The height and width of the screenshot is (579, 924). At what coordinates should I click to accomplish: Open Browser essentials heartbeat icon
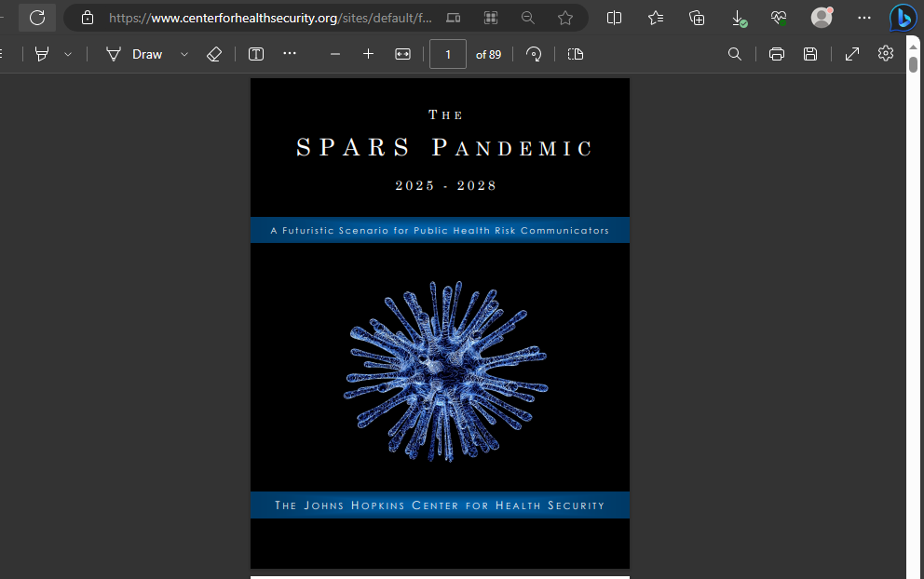tap(779, 18)
